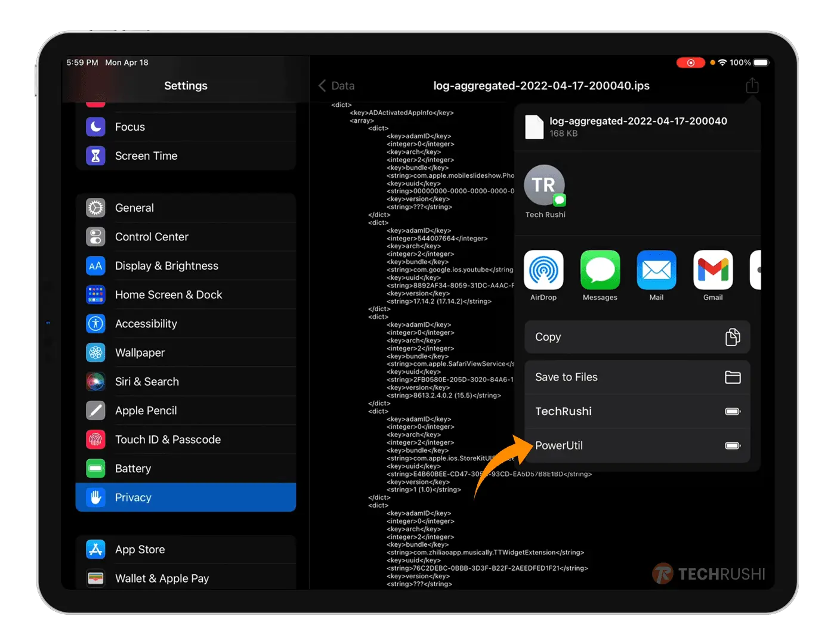Image resolution: width=837 pixels, height=644 pixels.
Task: Run the PowerUtil shortcut
Action: [637, 445]
